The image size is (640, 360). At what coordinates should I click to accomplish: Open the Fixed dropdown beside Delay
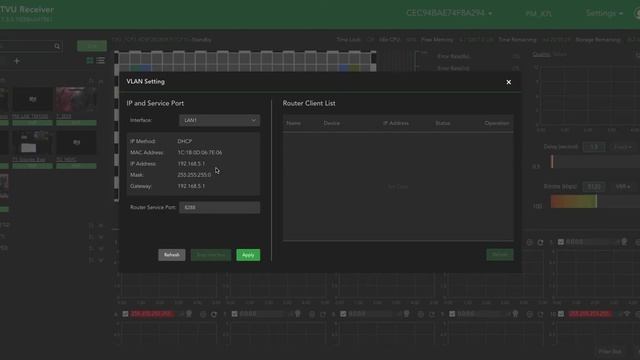(623, 147)
